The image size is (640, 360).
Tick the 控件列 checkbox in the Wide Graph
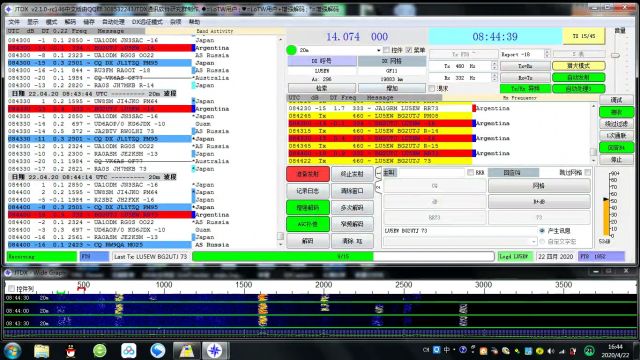point(11,289)
